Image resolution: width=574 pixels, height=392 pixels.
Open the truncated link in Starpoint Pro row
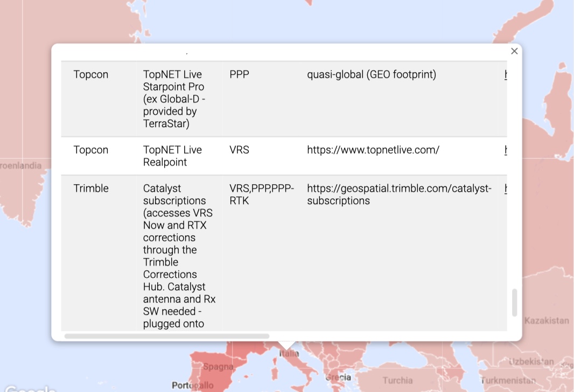pyautogui.click(x=506, y=74)
